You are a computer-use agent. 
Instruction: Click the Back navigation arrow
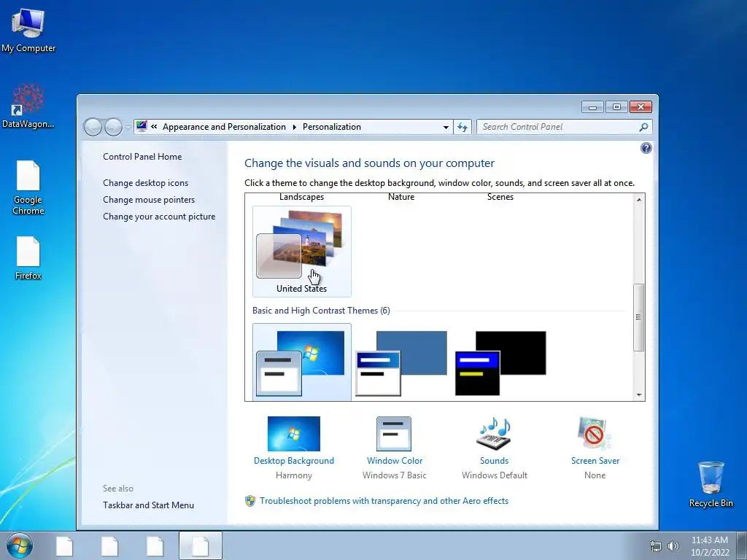tap(93, 127)
